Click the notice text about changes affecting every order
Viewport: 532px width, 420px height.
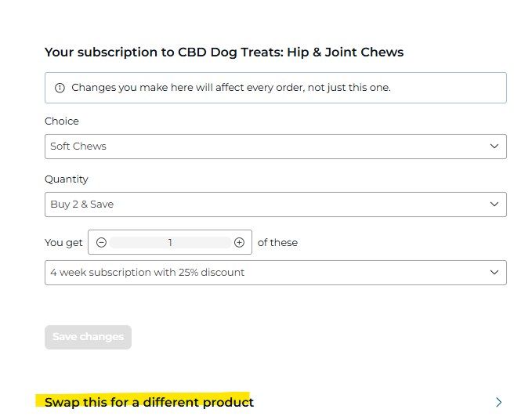(230, 88)
